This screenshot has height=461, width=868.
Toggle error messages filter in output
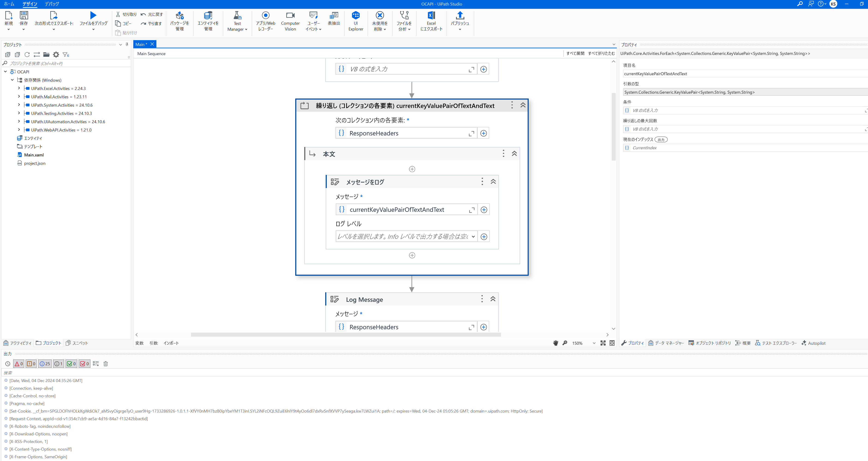point(18,364)
